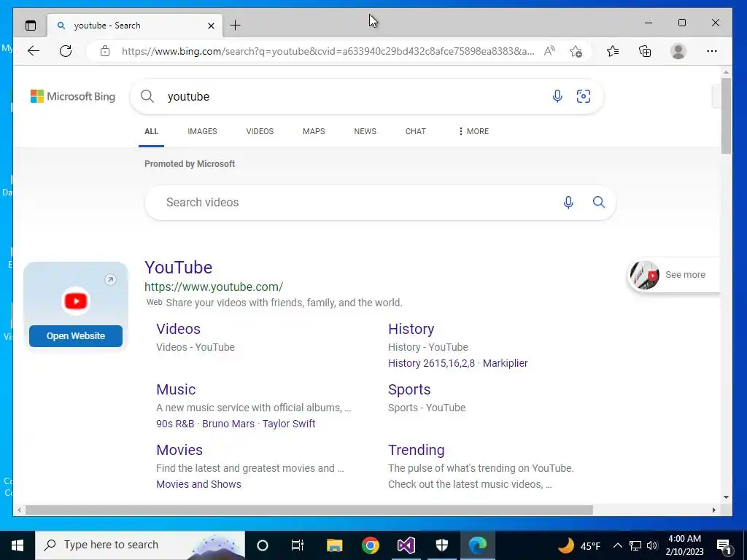
Task: Switch to the MAPS tab
Action: coord(314,131)
